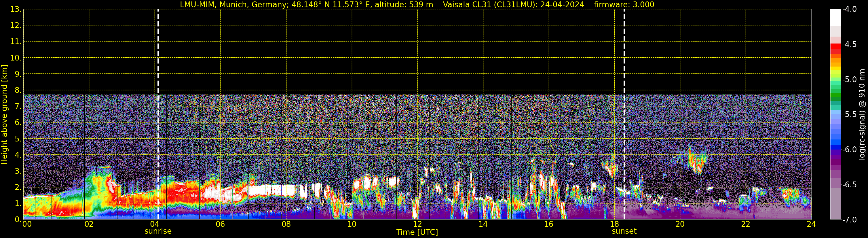
Task: Click the '-6.0' colorbar tick label
Action: [x=850, y=149]
